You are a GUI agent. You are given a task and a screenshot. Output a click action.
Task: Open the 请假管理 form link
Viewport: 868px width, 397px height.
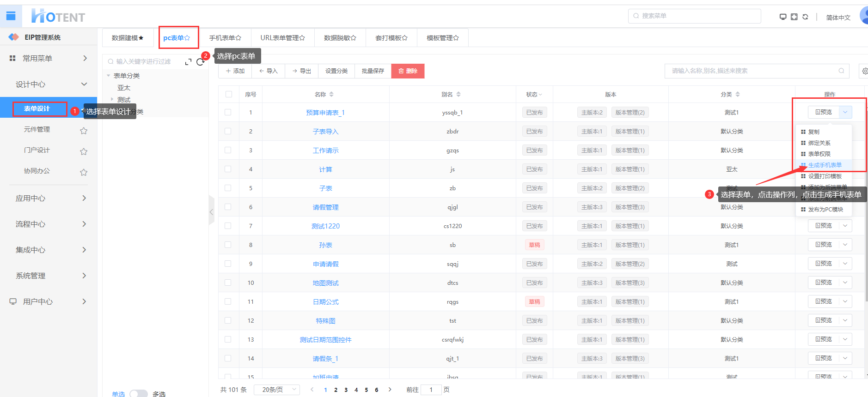click(x=325, y=207)
